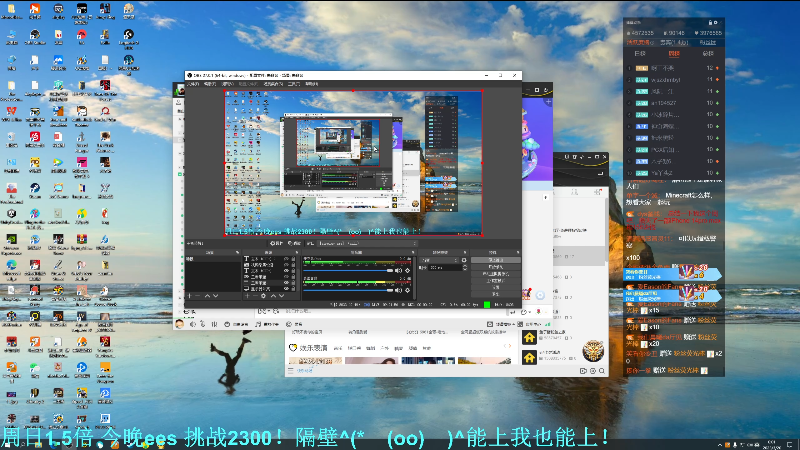Toggle lock on second source row
This screenshot has height=450, width=800.
(293, 264)
